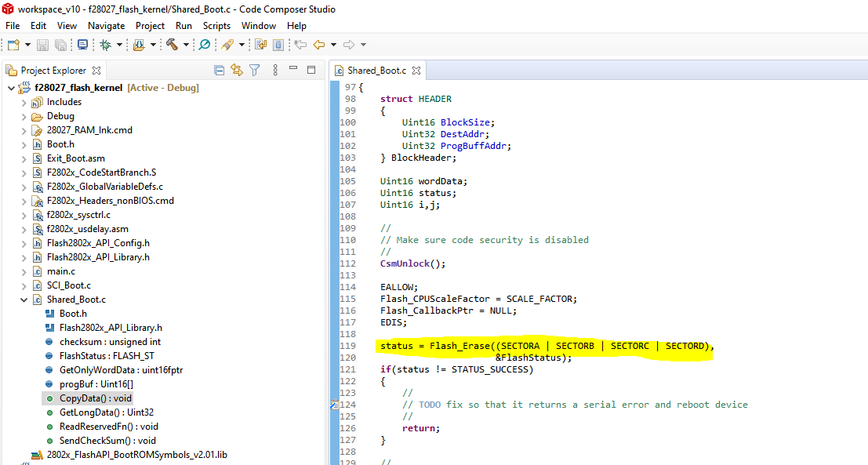Select f2802x_usdelay.asm file
The width and height of the screenshot is (868, 465).
coord(88,229)
